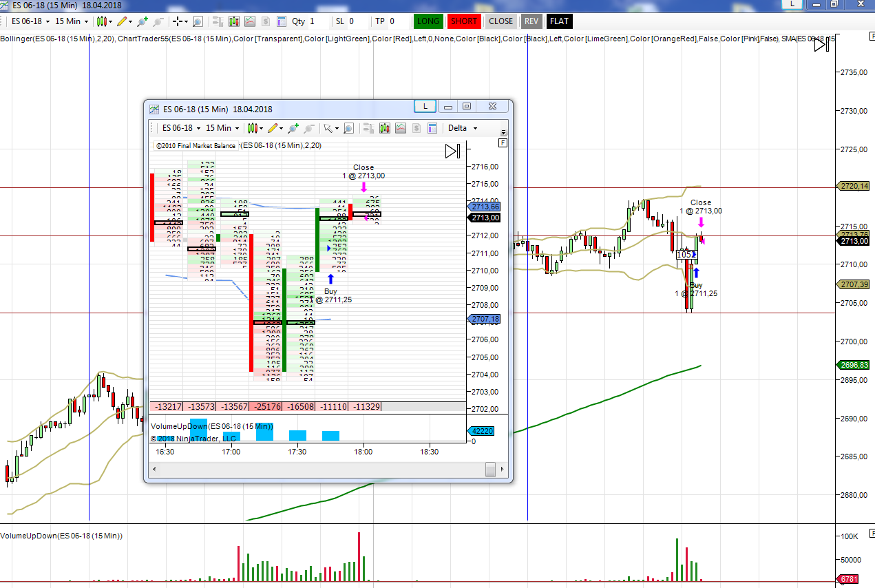This screenshot has height=588, width=875.
Task: Click the SL input field
Action: point(357,21)
